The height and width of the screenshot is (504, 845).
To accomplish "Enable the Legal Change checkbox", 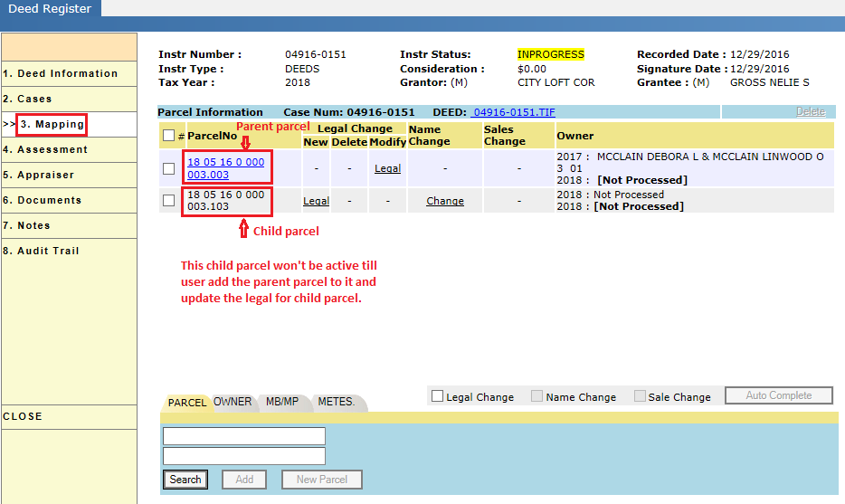I will click(x=438, y=396).
